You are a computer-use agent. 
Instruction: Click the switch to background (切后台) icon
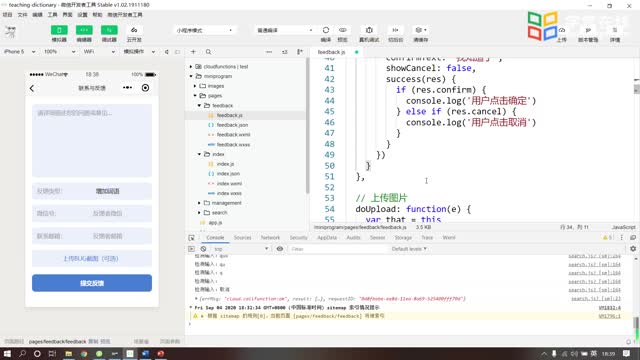coord(395,30)
